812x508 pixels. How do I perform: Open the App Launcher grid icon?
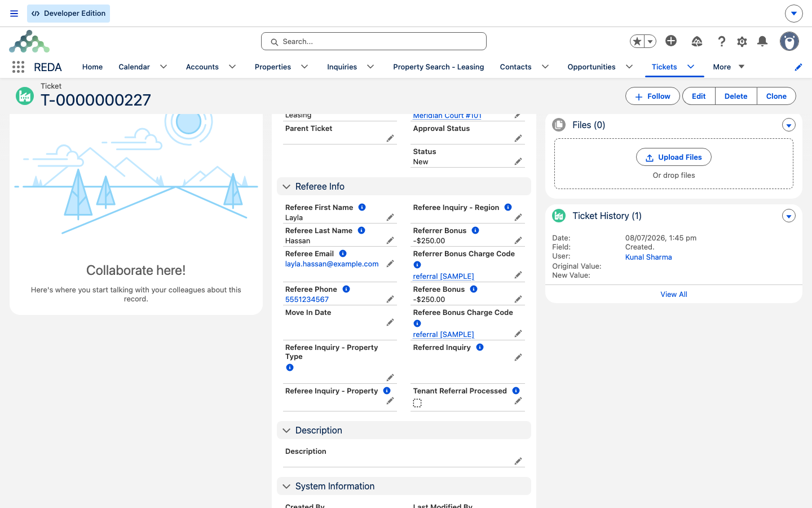18,67
